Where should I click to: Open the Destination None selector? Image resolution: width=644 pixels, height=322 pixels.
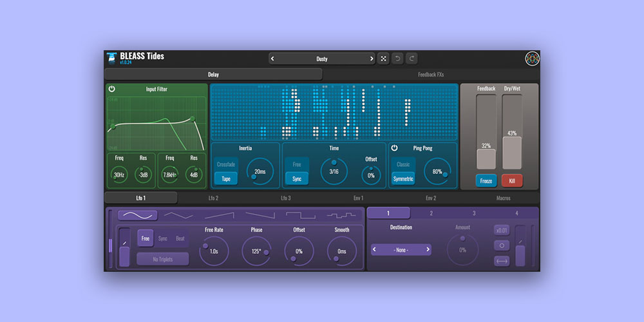pos(401,249)
